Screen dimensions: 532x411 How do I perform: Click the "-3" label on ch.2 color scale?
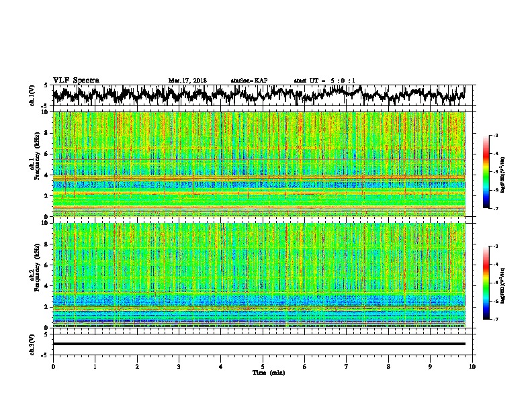click(495, 246)
